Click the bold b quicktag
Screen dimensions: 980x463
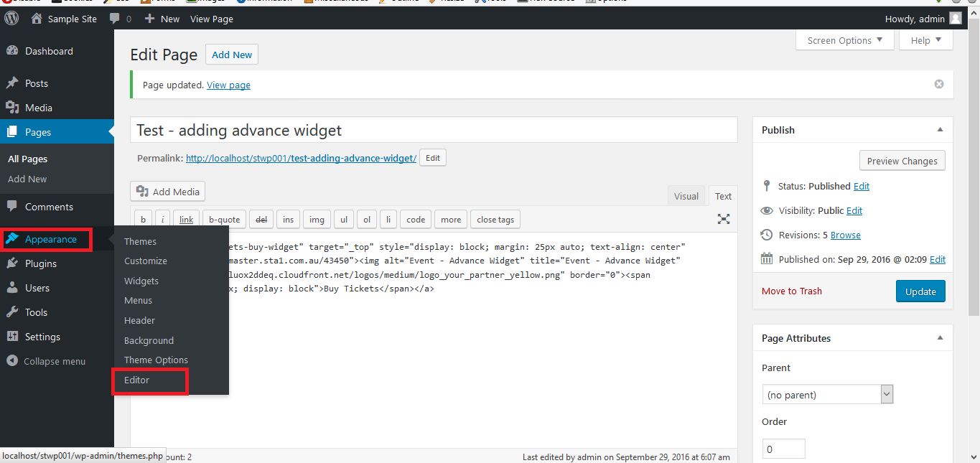[x=144, y=220]
